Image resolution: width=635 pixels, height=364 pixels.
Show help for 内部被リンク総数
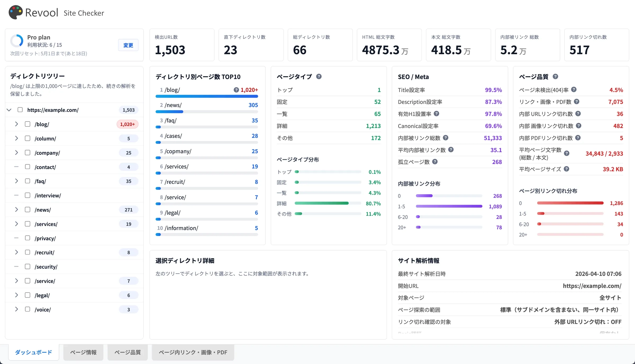(x=446, y=138)
